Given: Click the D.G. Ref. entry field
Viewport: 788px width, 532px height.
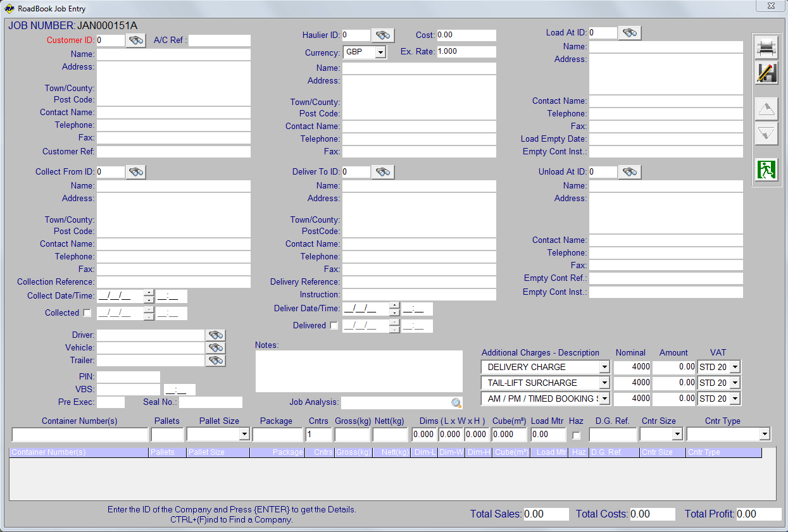Looking at the screenshot, I should [613, 435].
